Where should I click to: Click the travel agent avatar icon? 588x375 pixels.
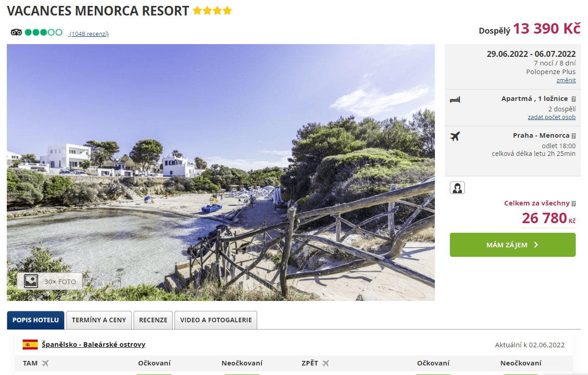point(457,188)
